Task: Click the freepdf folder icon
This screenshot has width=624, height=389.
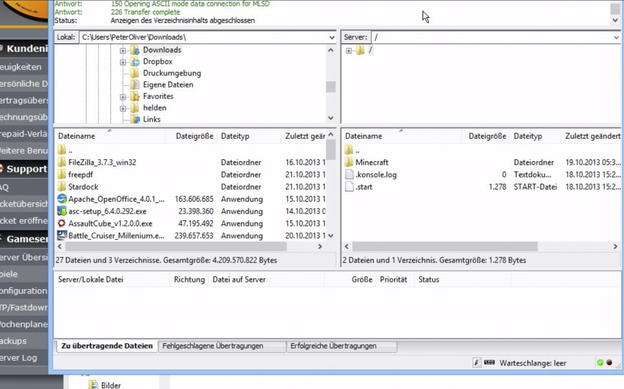Action: tap(62, 174)
